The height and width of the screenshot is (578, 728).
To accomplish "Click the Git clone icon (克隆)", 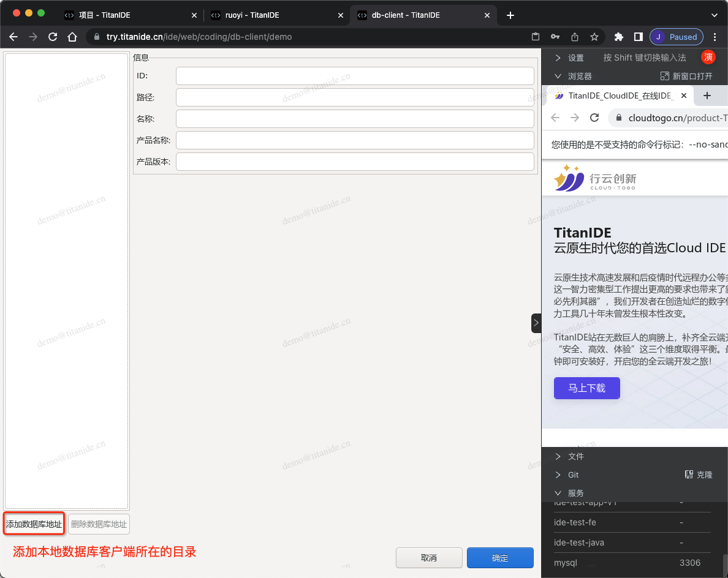I will tap(698, 475).
